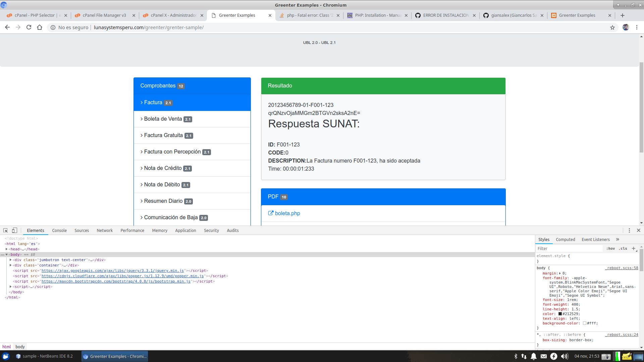Toggle :hov pseudo-class state in Styles panel
This screenshot has height=362, width=644.
(611, 248)
